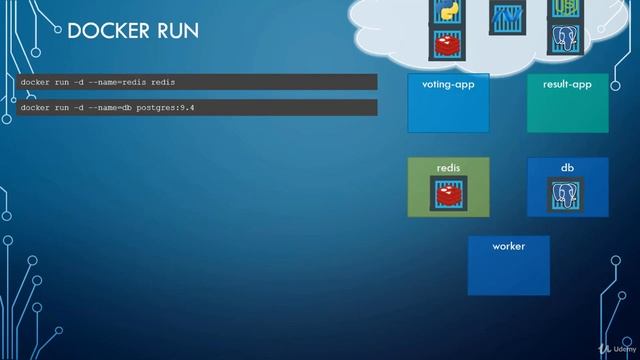Click the PostgreSQL icon inside the db box
This screenshot has height=360, width=640.
coord(565,195)
